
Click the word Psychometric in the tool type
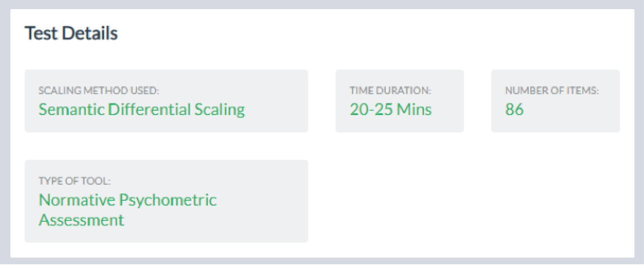[x=168, y=200]
